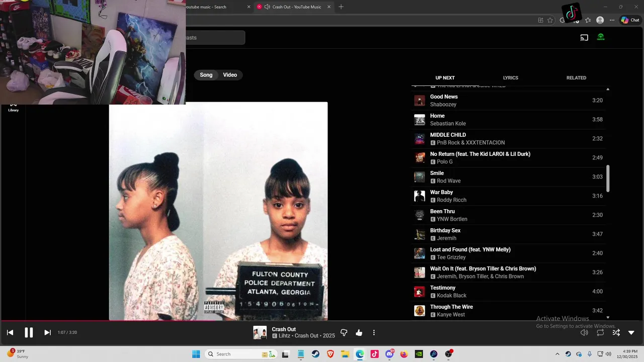Open the green profile avatar menu
The image size is (644, 362).
[601, 37]
